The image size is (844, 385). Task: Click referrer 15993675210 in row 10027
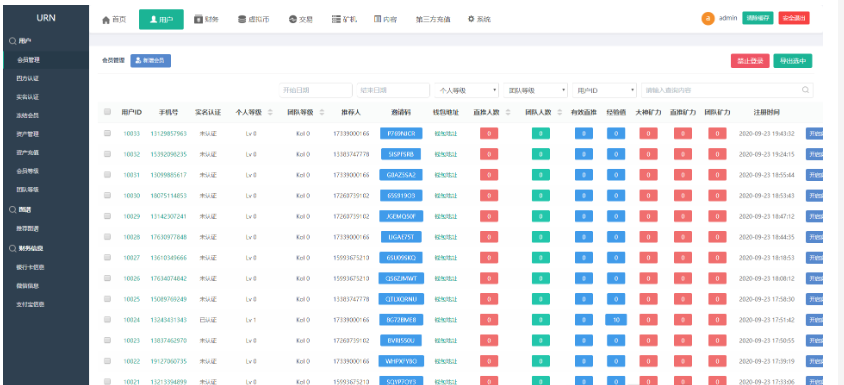click(x=350, y=258)
